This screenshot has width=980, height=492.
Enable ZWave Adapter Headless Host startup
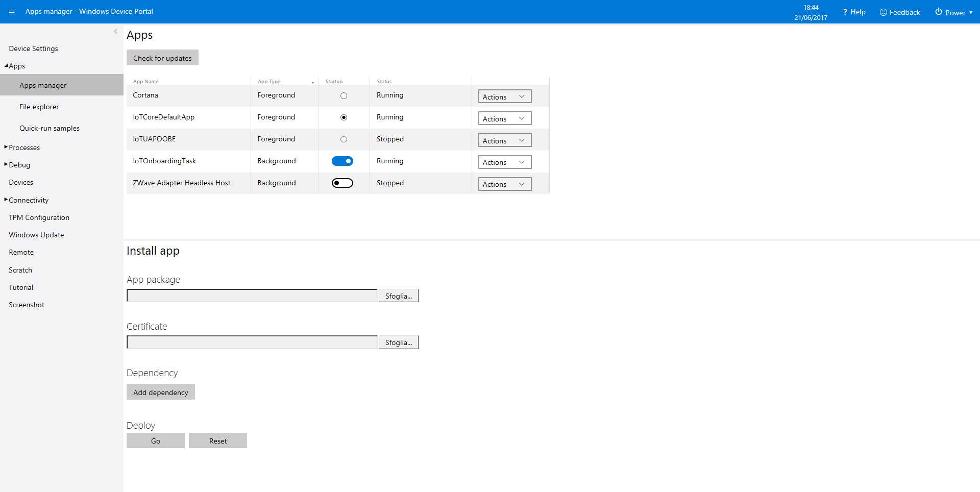pyautogui.click(x=342, y=183)
